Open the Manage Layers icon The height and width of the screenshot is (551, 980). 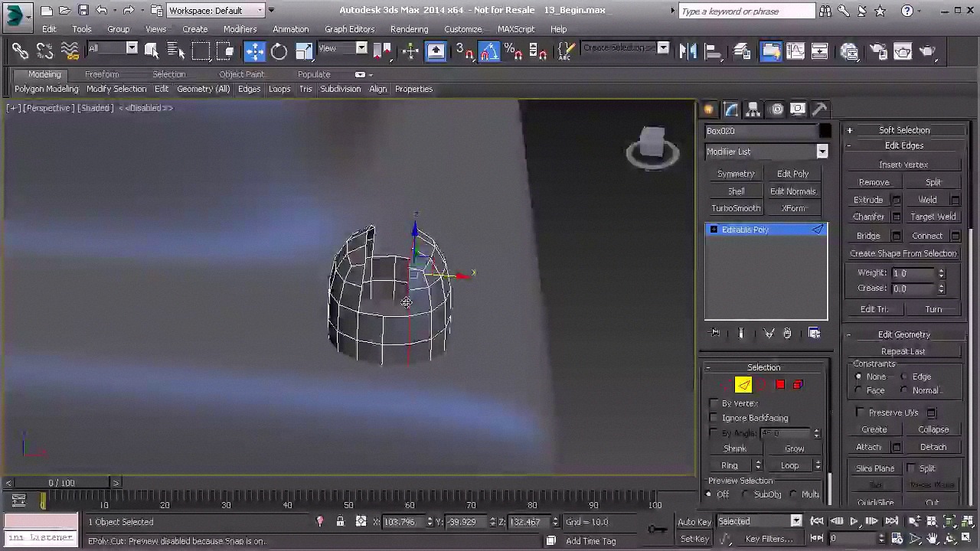click(x=742, y=51)
